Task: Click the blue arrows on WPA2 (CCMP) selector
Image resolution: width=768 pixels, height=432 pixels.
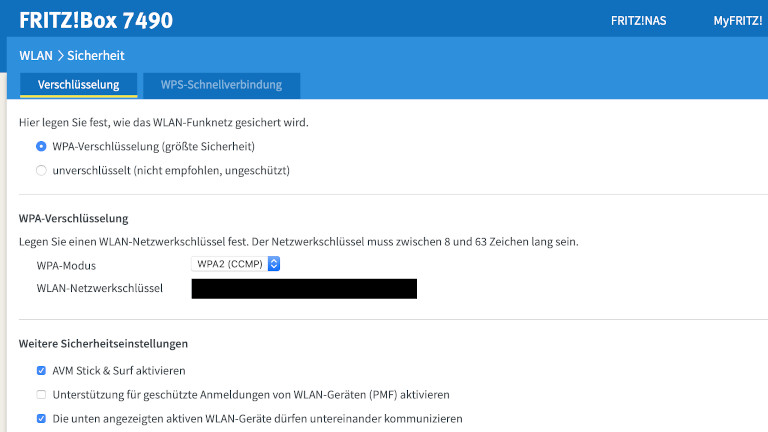Action: pos(274,264)
